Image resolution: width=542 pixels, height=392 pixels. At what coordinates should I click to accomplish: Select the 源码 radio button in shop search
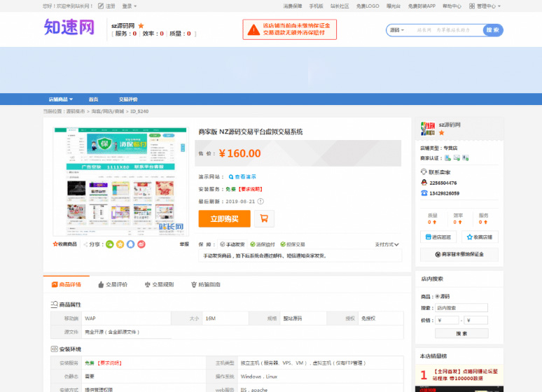[x=437, y=296]
